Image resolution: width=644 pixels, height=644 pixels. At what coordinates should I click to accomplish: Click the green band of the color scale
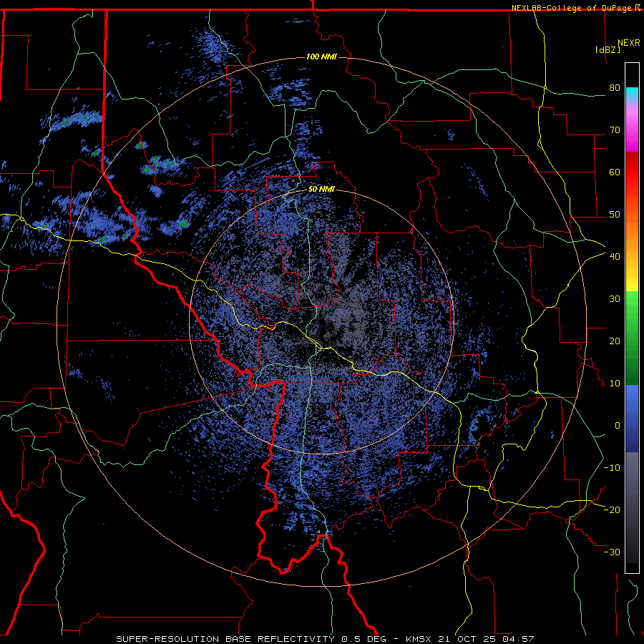tap(632, 338)
